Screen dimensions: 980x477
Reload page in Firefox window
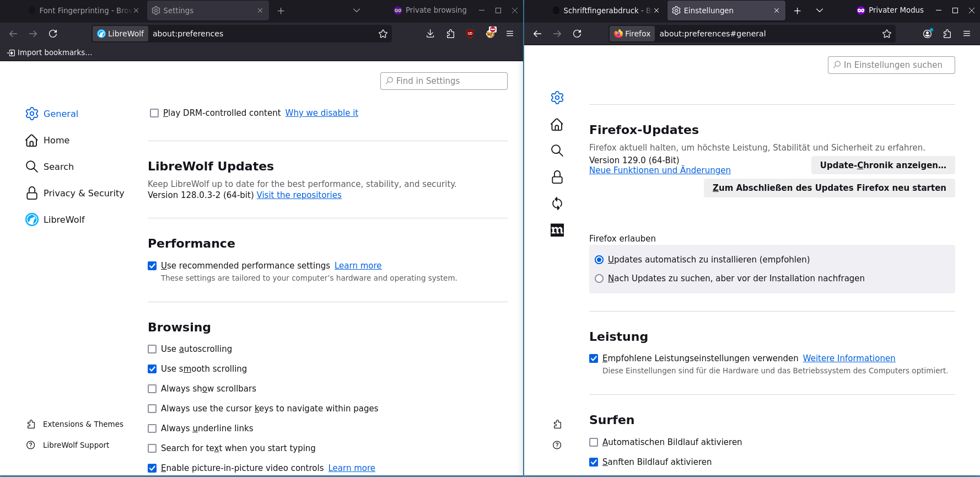point(577,34)
